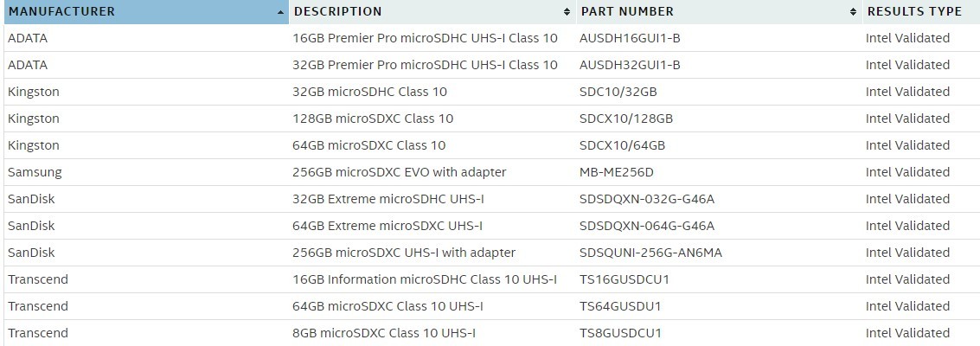Click the Description column sort arrows icon
980x346 pixels.
[567, 12]
